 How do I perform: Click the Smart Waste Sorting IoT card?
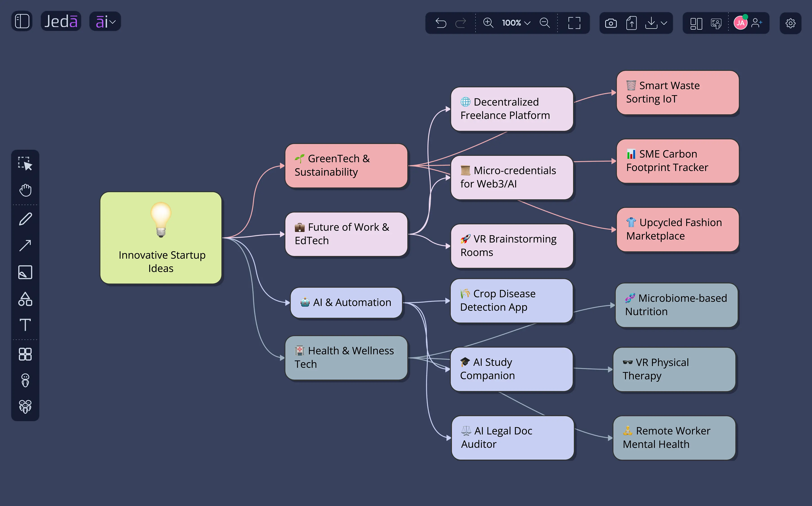678,93
